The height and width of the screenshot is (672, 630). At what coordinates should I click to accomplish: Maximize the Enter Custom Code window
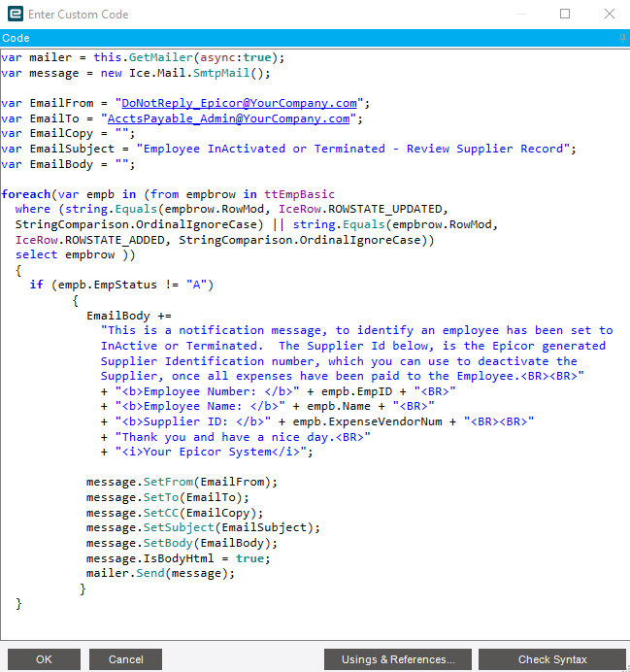click(x=565, y=14)
